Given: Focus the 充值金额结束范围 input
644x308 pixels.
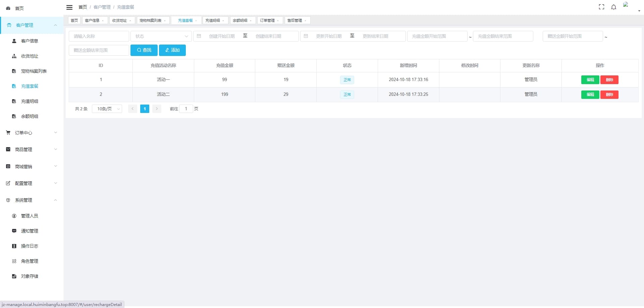Looking at the screenshot, I should [503, 36].
